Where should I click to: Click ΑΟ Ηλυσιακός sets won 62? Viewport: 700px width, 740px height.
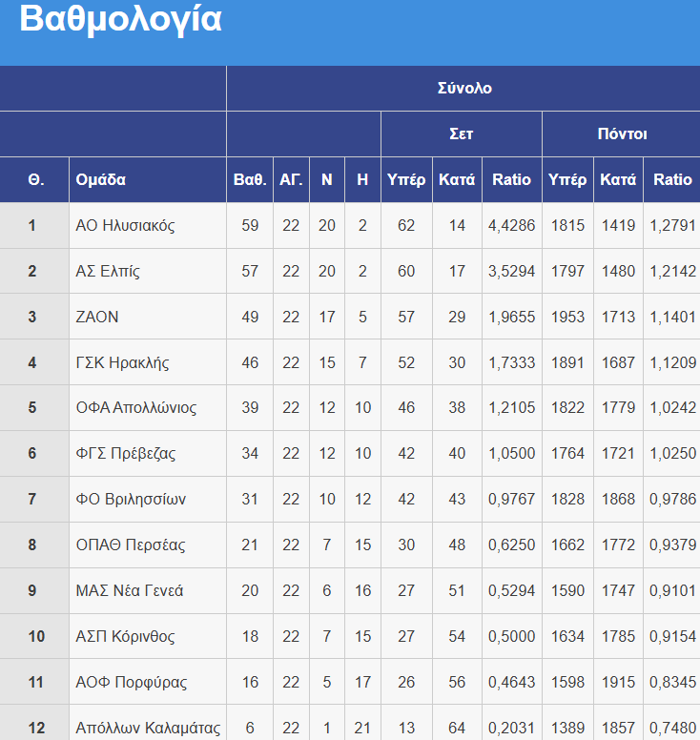tap(406, 226)
